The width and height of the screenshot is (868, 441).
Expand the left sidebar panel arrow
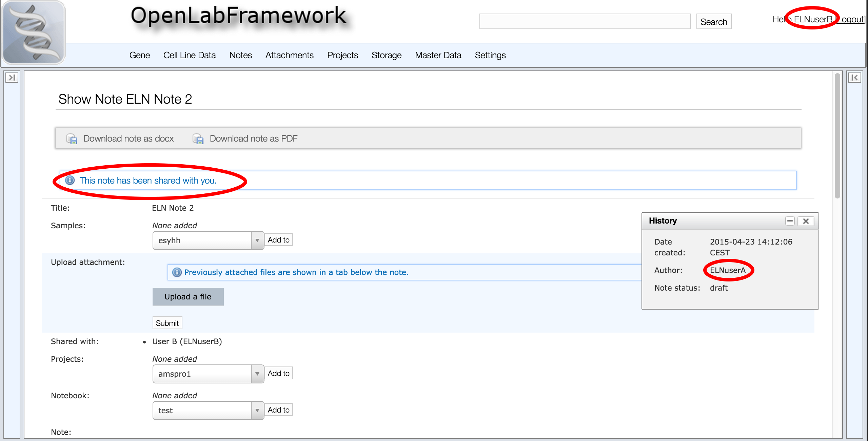[x=12, y=78]
